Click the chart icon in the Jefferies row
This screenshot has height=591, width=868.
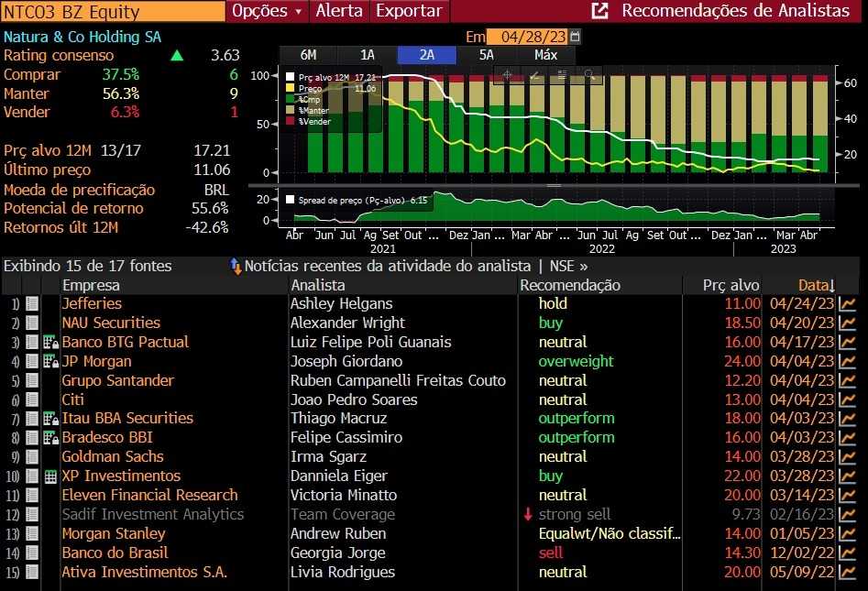point(847,303)
